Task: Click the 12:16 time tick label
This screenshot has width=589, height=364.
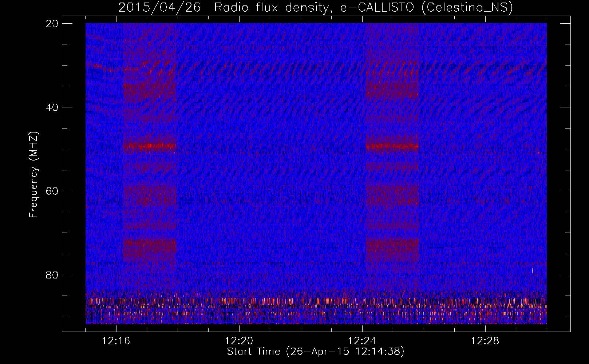Action: pos(116,341)
